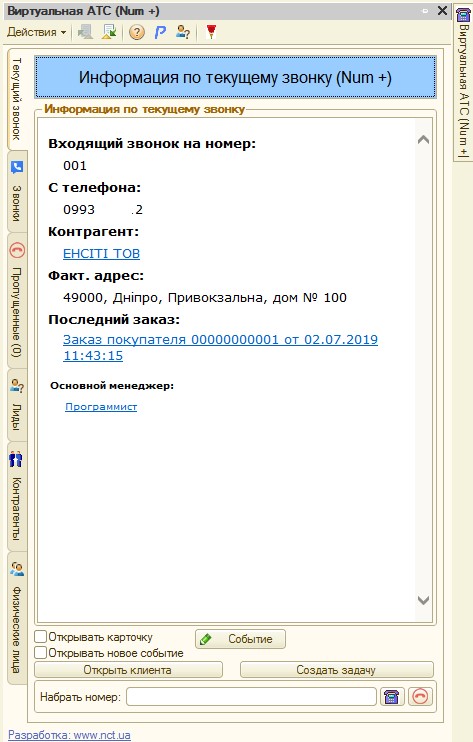Click the Событие button
The image size is (473, 742).
[x=240, y=639]
